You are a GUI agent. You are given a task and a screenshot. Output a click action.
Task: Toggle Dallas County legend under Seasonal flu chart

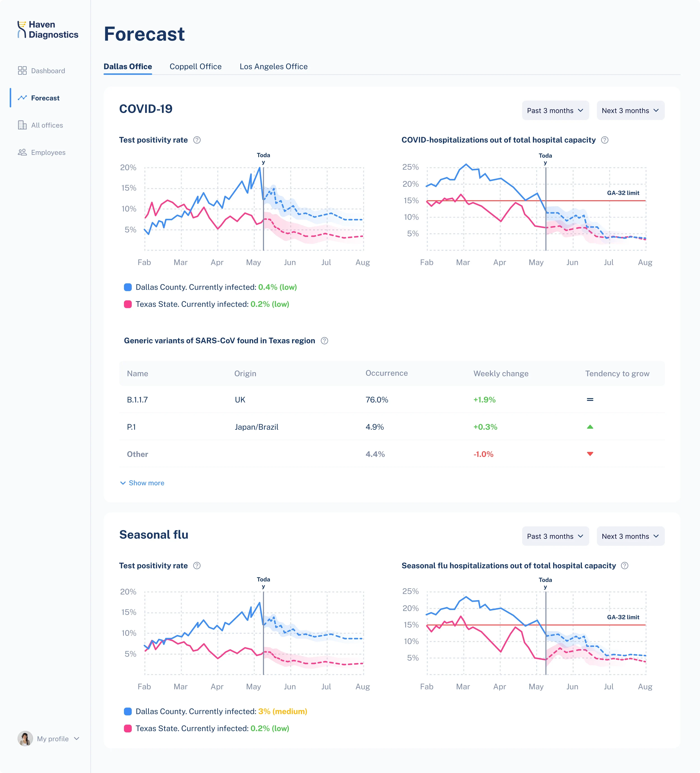128,711
